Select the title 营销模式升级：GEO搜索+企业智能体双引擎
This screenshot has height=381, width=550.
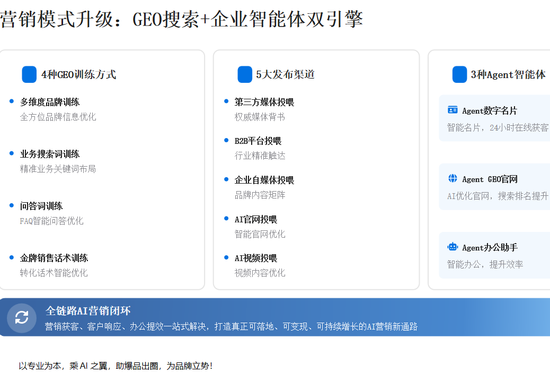(x=181, y=19)
